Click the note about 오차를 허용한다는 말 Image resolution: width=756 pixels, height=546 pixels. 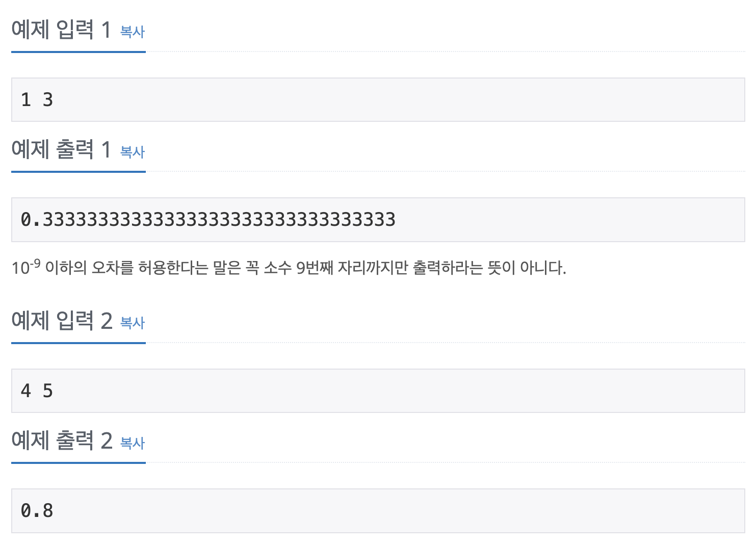289,267
